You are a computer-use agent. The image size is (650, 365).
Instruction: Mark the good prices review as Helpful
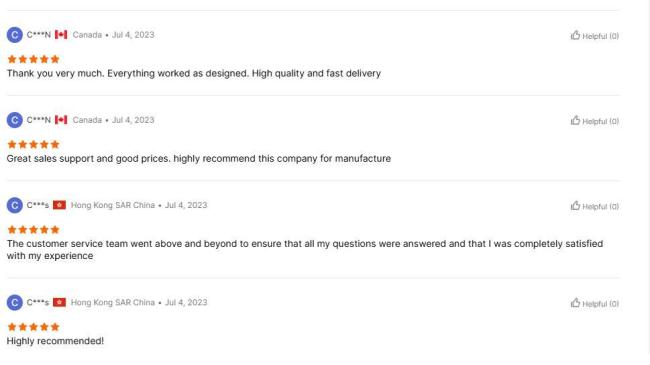[595, 121]
